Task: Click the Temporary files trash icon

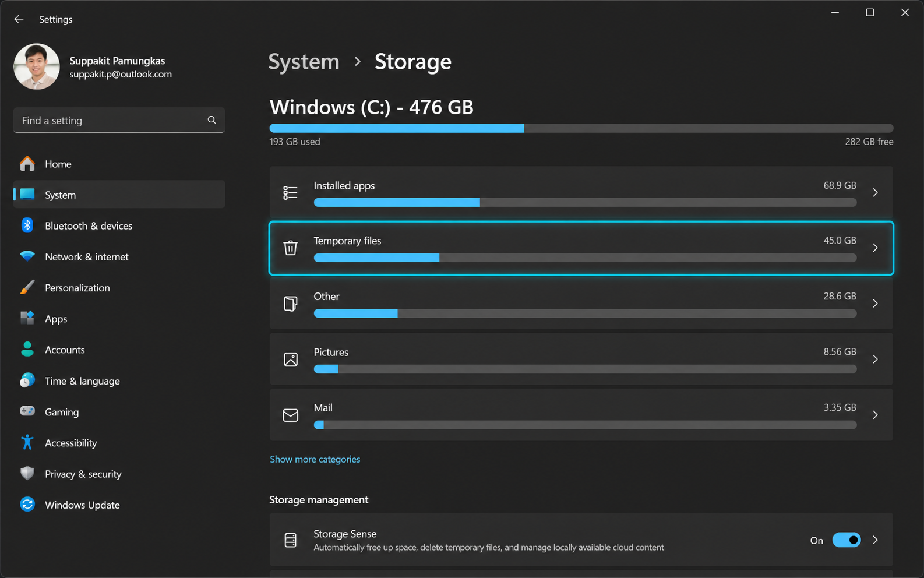Action: (x=290, y=248)
